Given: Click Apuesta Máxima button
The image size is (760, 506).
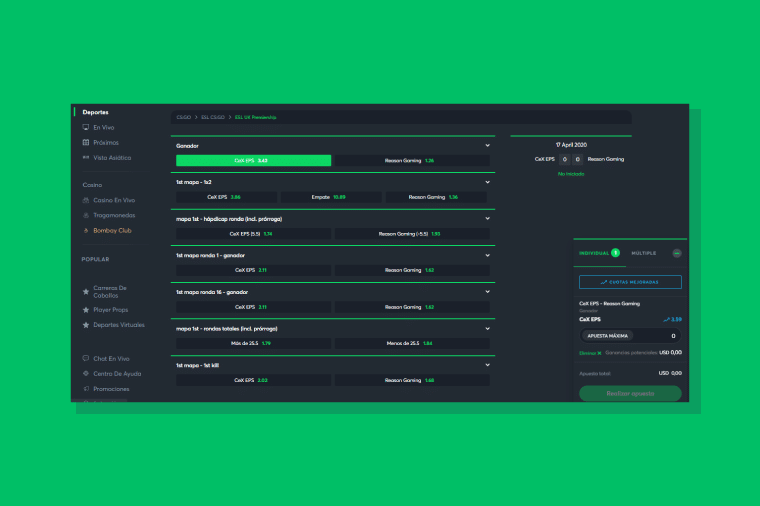Looking at the screenshot, I should [607, 335].
